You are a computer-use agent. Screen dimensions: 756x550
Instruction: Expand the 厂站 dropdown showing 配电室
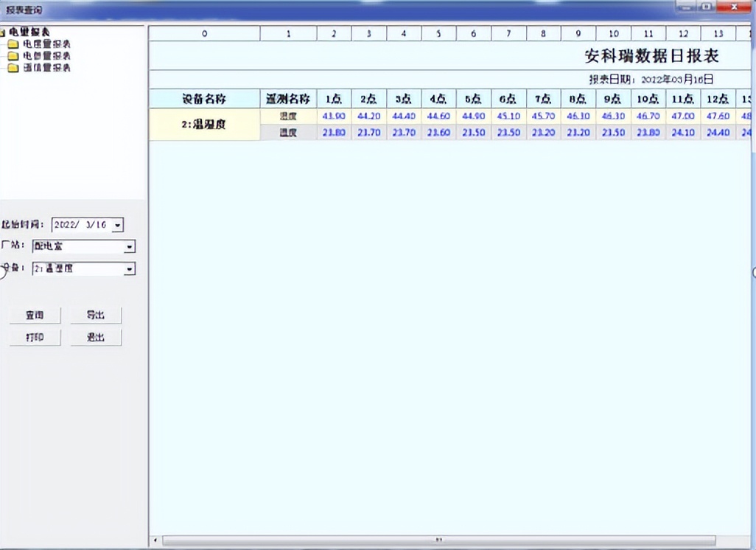130,247
